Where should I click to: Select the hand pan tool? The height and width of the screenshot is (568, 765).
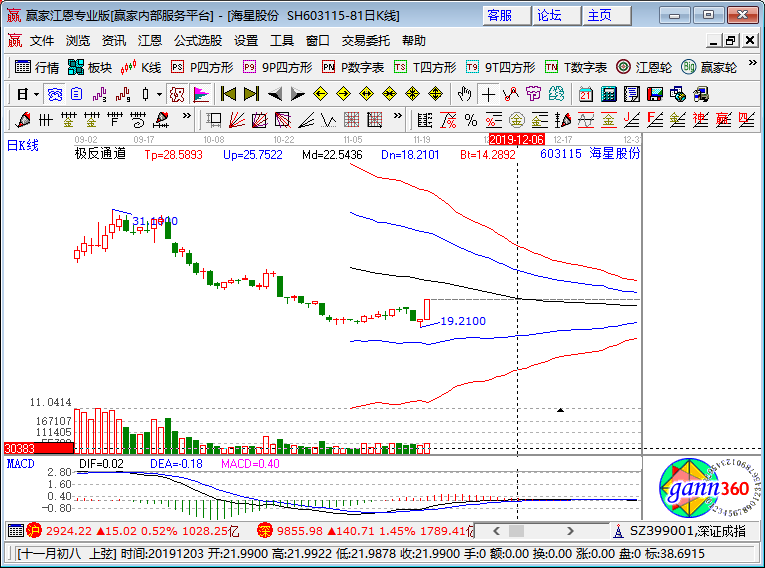pos(464,94)
